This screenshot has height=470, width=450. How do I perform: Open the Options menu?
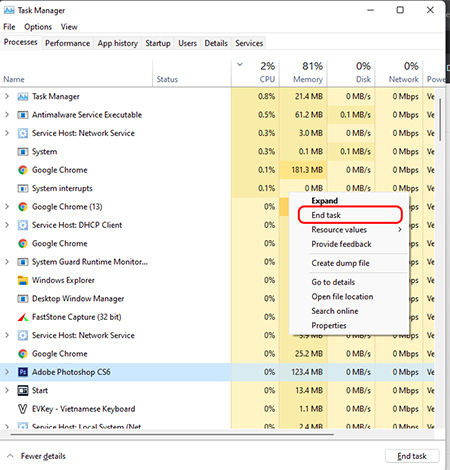tap(38, 27)
